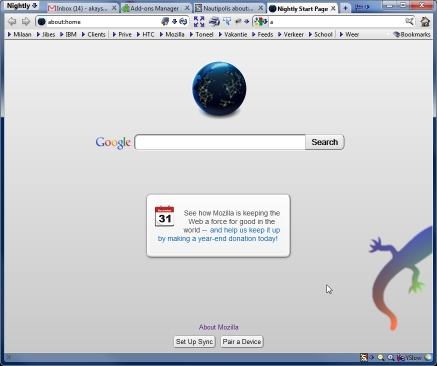Expand the Weer bookmarks folder
The width and height of the screenshot is (437, 366).
click(349, 34)
